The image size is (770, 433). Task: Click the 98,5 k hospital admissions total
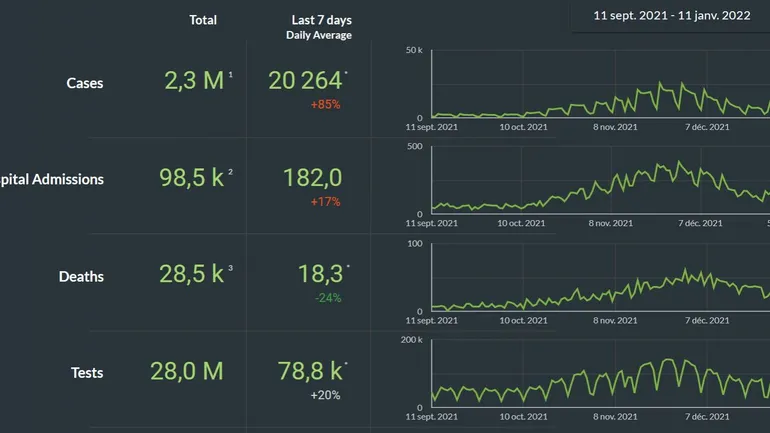pos(192,178)
